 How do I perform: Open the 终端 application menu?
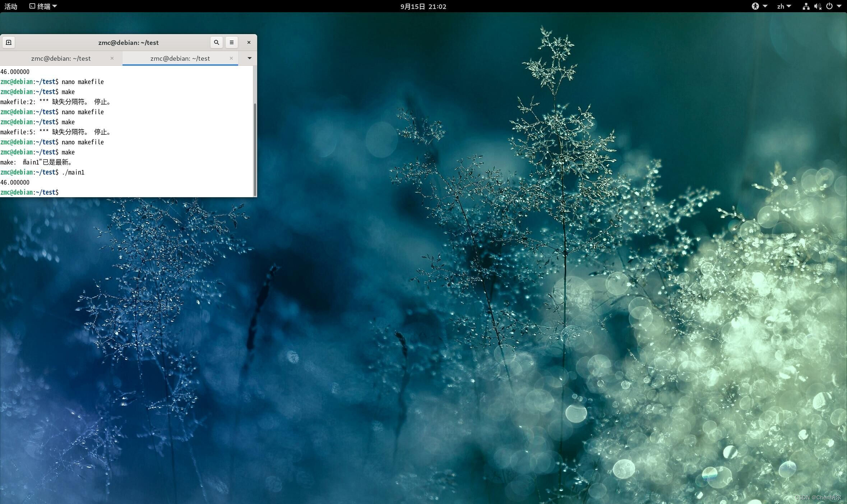coord(43,6)
